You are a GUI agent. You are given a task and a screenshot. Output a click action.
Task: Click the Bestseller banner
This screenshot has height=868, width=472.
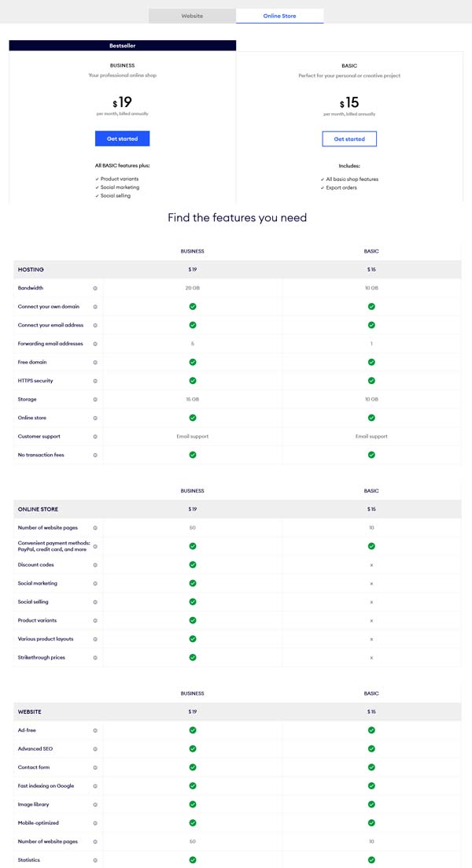coord(122,46)
